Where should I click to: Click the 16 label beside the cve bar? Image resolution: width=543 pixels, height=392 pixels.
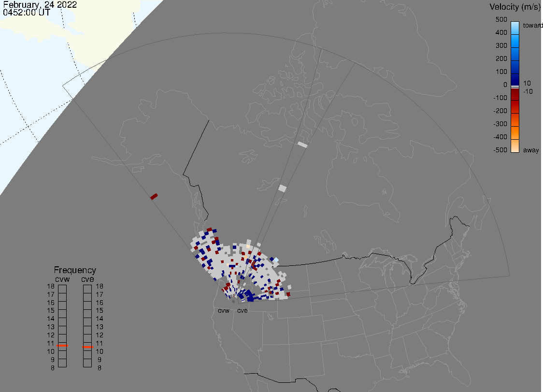(x=100, y=303)
